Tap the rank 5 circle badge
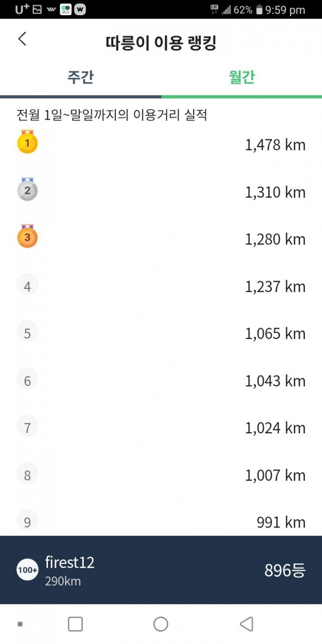Viewport: 322px width, 644px height. coord(27,332)
